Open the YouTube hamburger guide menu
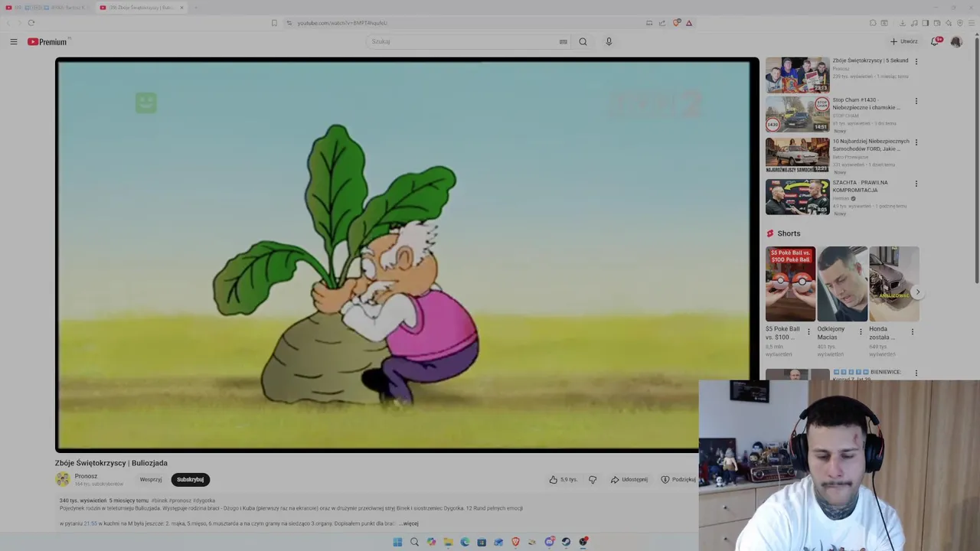Image resolution: width=980 pixels, height=551 pixels. (14, 42)
